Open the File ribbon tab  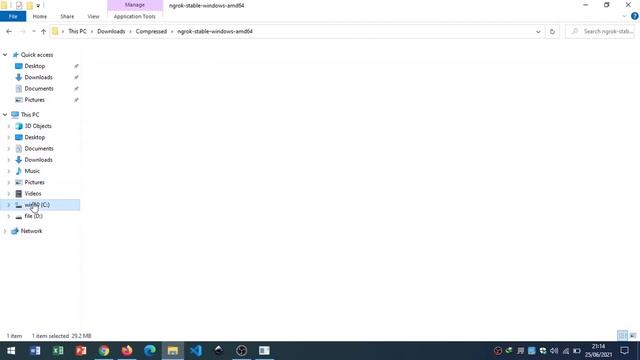coord(13,16)
